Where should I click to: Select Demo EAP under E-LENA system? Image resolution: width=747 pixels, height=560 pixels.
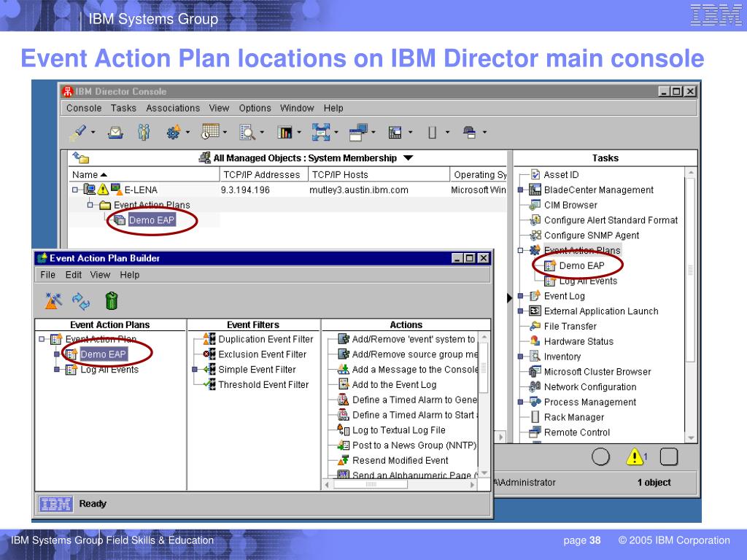(152, 220)
